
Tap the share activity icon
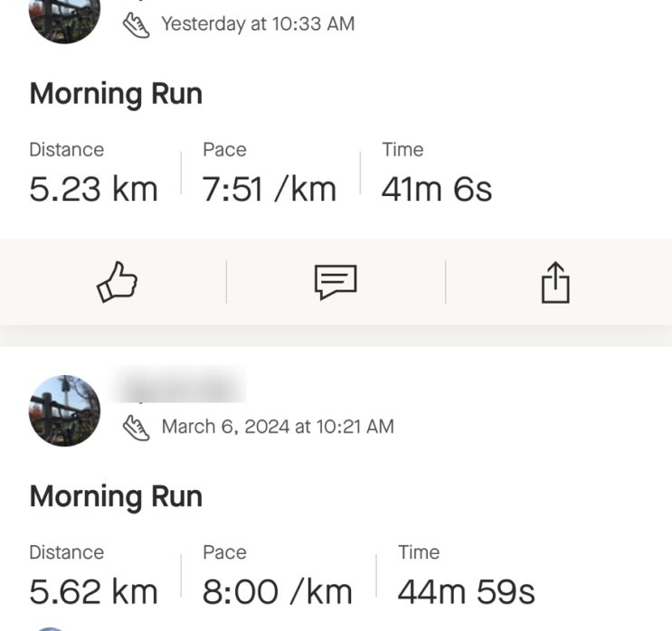pyautogui.click(x=555, y=283)
